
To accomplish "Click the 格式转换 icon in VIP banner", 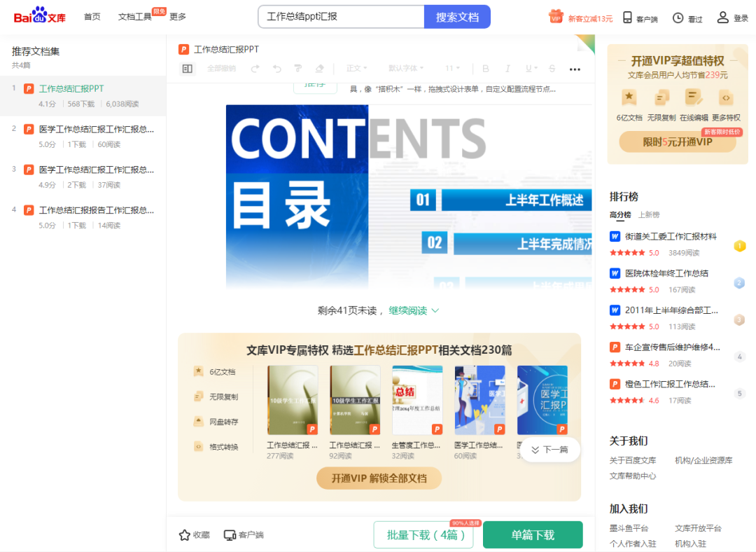I will 198,446.
